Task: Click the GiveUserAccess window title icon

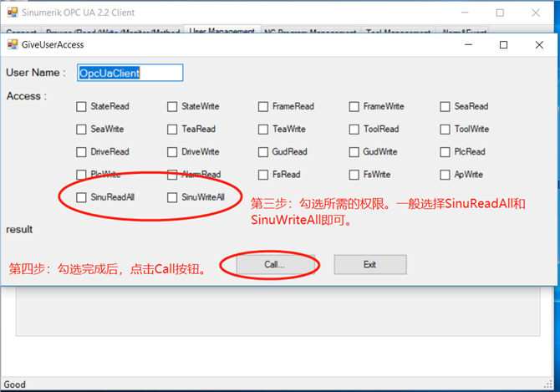Action: point(13,44)
